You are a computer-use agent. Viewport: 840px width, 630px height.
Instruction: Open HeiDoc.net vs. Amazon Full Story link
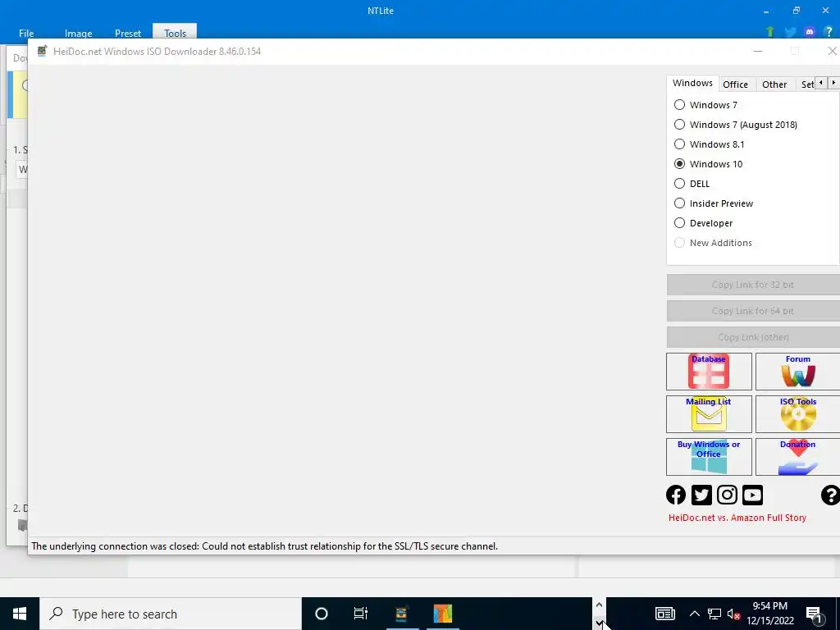pyautogui.click(x=737, y=518)
